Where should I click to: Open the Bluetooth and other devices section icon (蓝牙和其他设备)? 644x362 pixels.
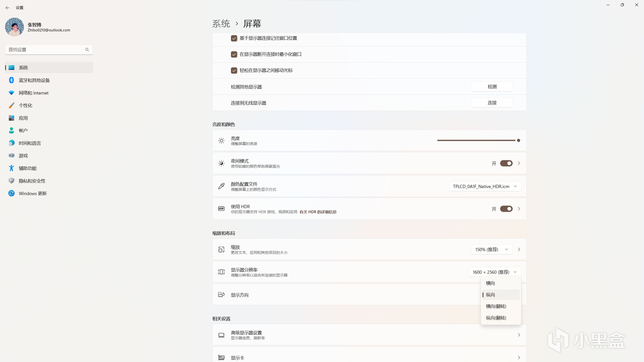coord(11,80)
